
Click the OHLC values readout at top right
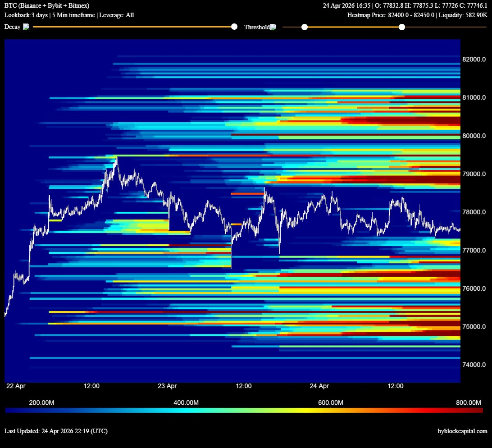(405, 6)
